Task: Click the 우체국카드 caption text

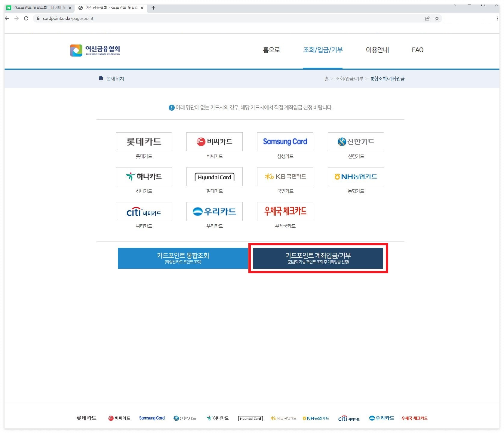Action: coord(285,226)
